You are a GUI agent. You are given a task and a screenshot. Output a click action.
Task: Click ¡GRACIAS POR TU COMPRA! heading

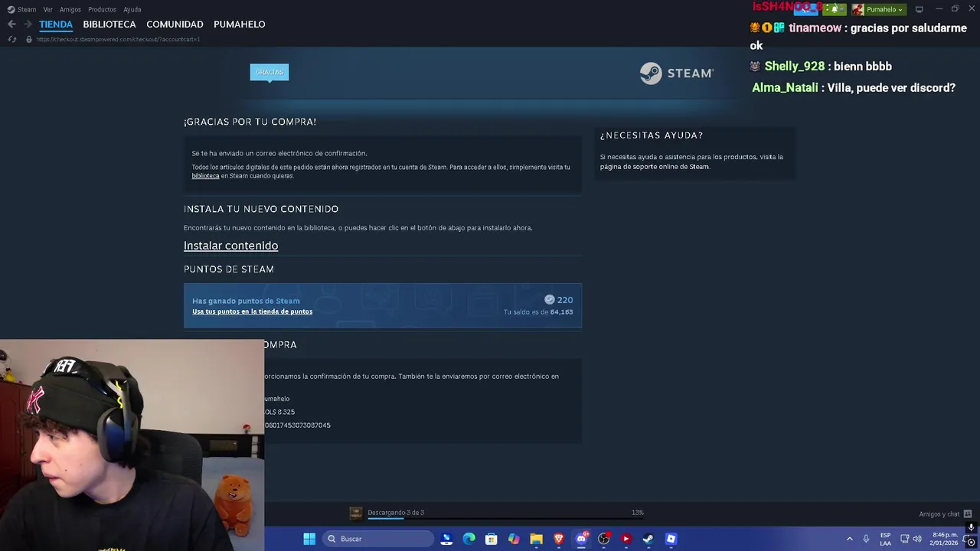(250, 122)
